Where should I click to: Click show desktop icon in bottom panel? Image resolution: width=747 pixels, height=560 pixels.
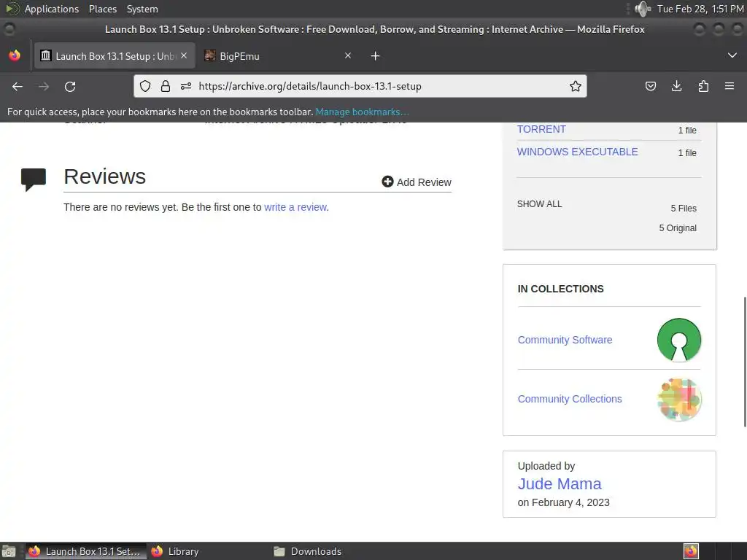pos(9,551)
